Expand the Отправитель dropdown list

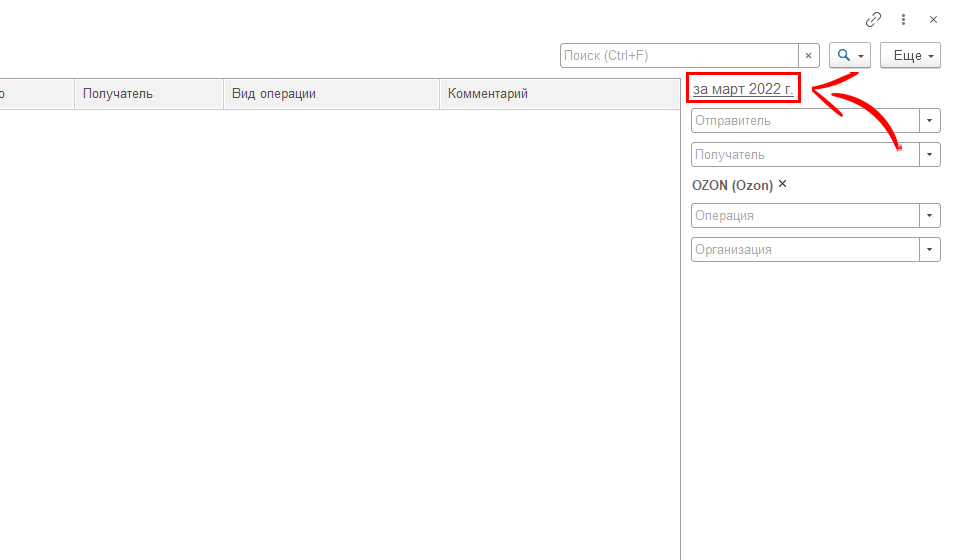pyautogui.click(x=930, y=121)
